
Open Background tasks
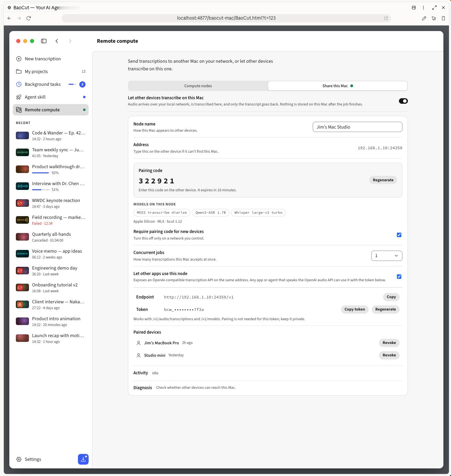pos(51,84)
